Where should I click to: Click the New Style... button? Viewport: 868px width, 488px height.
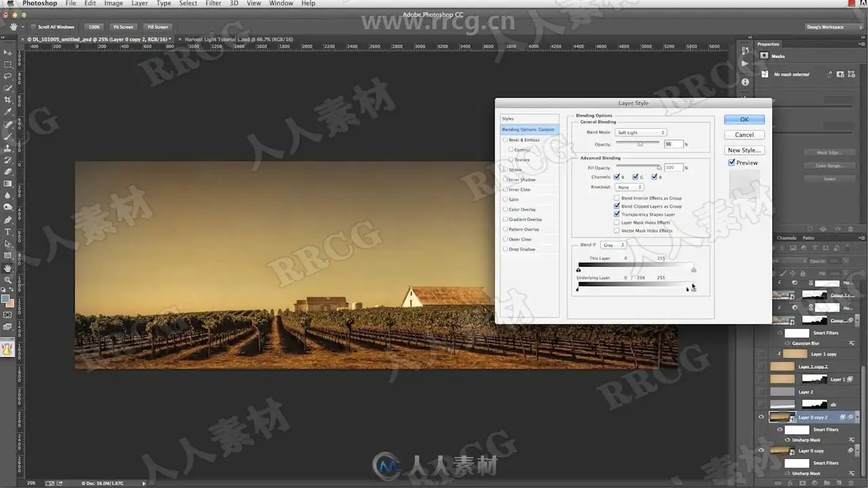click(744, 150)
